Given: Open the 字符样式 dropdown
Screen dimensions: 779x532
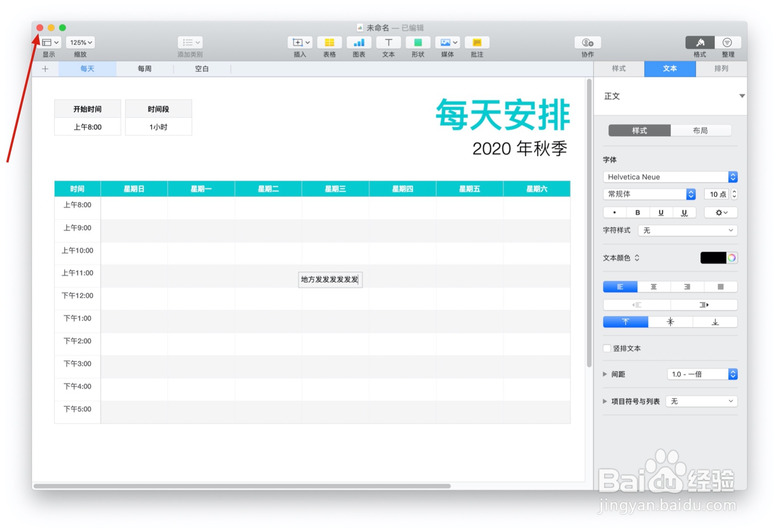Looking at the screenshot, I should click(687, 230).
